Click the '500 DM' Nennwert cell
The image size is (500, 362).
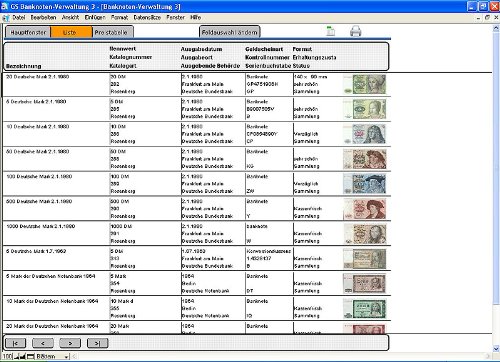point(120,201)
